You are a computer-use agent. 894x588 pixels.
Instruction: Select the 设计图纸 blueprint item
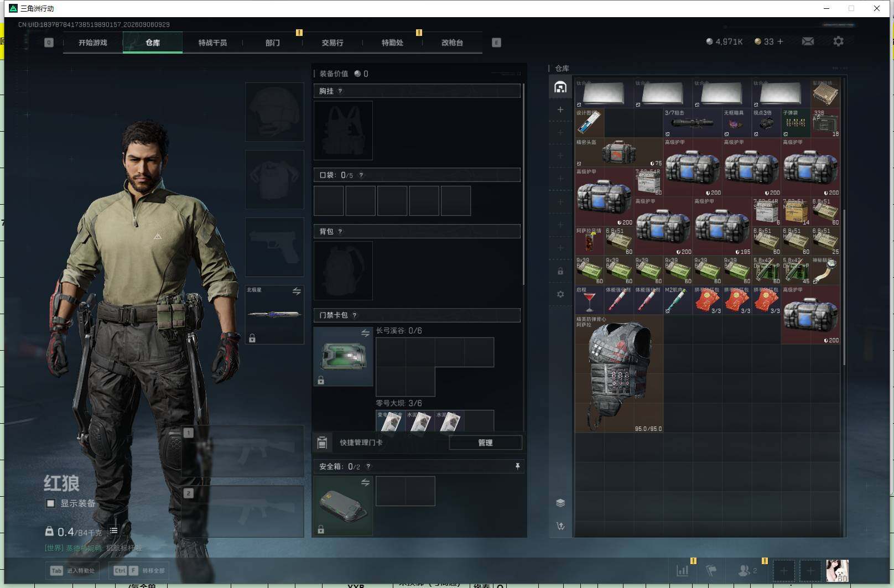[x=589, y=123]
